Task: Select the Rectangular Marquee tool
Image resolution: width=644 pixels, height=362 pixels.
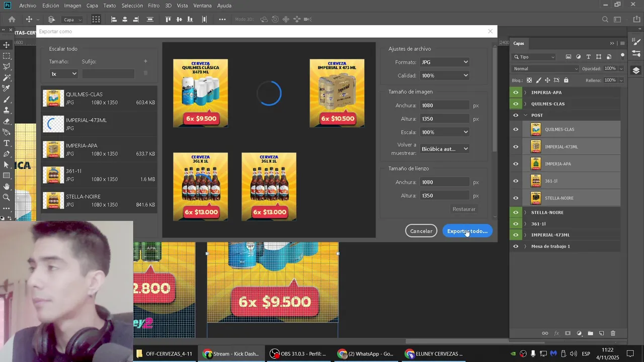Action: click(7, 56)
